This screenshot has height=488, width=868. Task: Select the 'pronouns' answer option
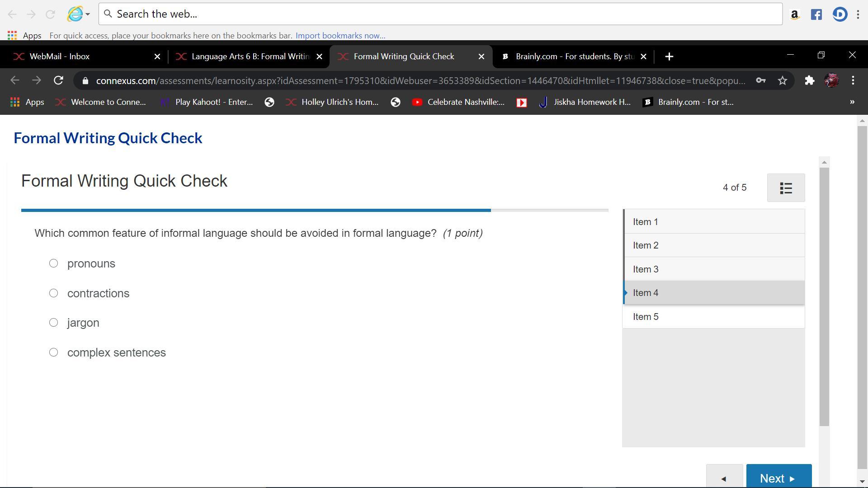point(53,263)
